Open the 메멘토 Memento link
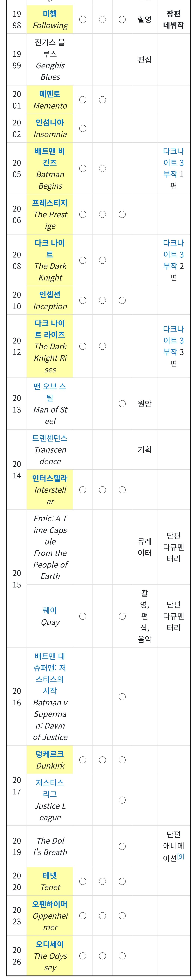 50,94
